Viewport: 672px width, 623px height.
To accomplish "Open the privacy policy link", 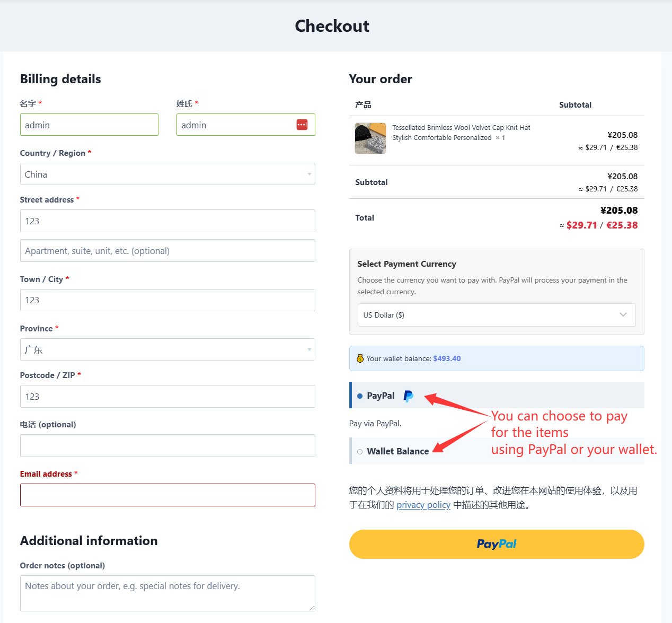I will click(x=423, y=505).
